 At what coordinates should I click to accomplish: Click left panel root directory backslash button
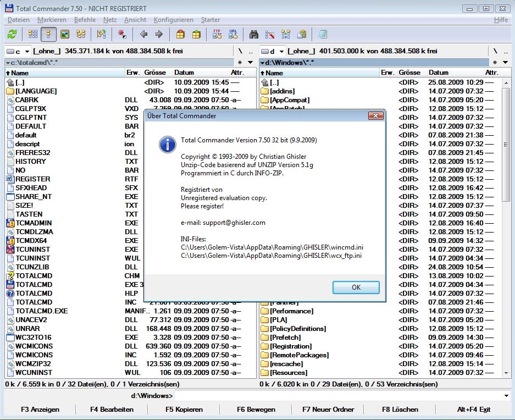click(x=240, y=51)
